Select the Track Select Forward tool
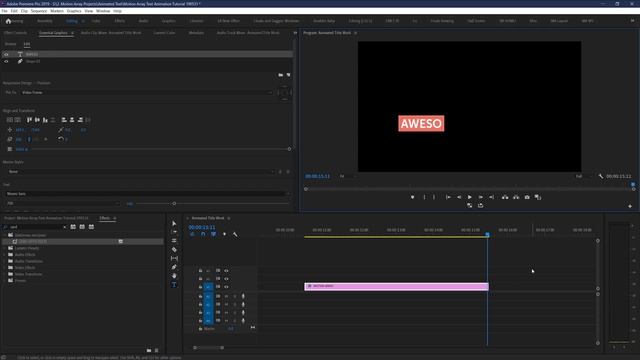The width and height of the screenshot is (640, 360). click(174, 232)
